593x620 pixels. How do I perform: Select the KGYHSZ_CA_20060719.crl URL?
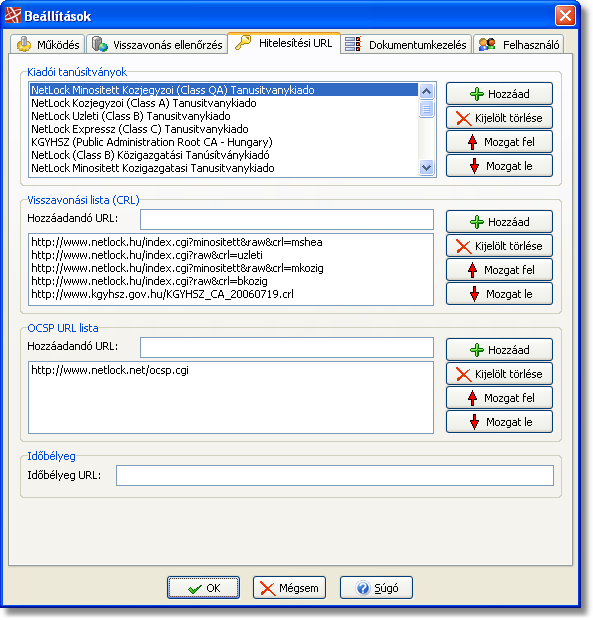tap(231, 294)
